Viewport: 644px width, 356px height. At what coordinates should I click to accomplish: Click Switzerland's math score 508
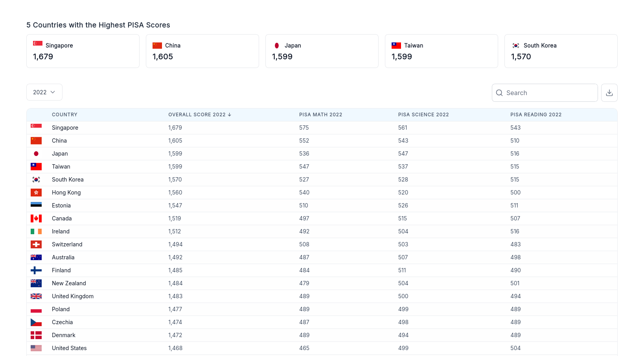tap(304, 244)
